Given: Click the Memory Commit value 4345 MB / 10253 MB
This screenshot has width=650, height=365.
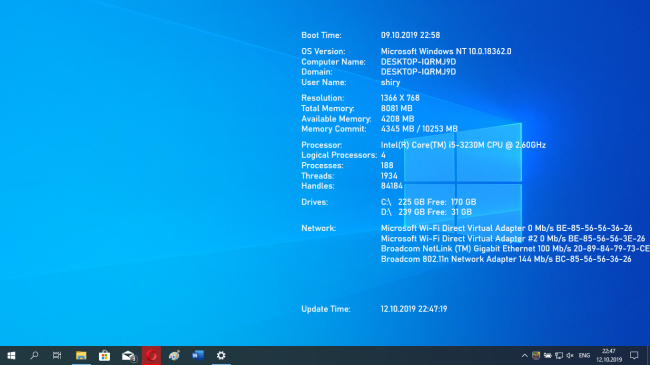Looking at the screenshot, I should pyautogui.click(x=419, y=129).
